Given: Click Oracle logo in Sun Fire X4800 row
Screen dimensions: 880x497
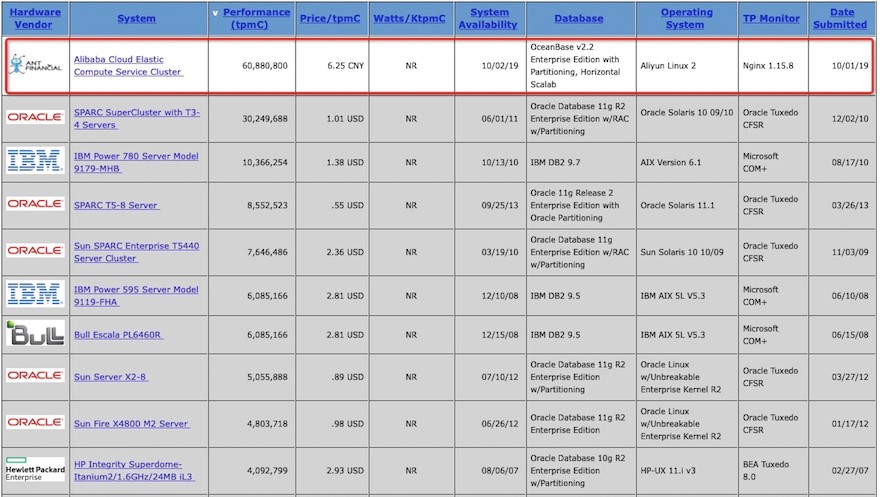Looking at the screenshot, I should tap(35, 422).
